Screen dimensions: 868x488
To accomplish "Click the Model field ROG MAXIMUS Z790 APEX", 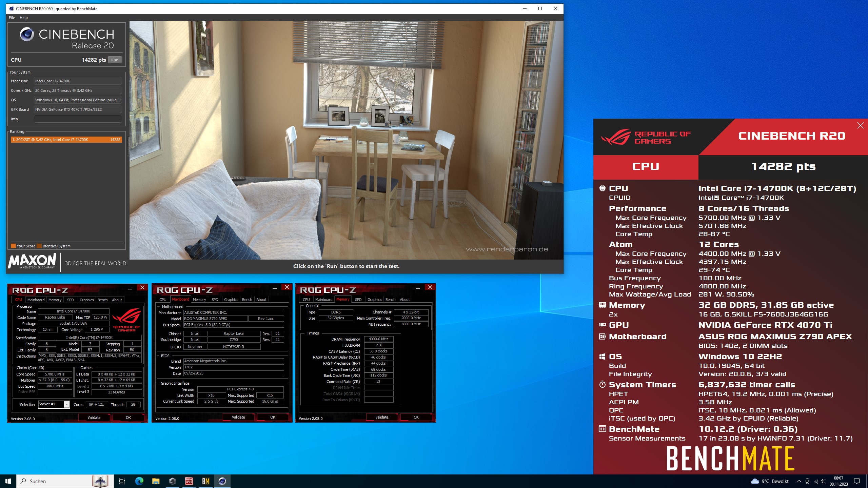I will (216, 319).
